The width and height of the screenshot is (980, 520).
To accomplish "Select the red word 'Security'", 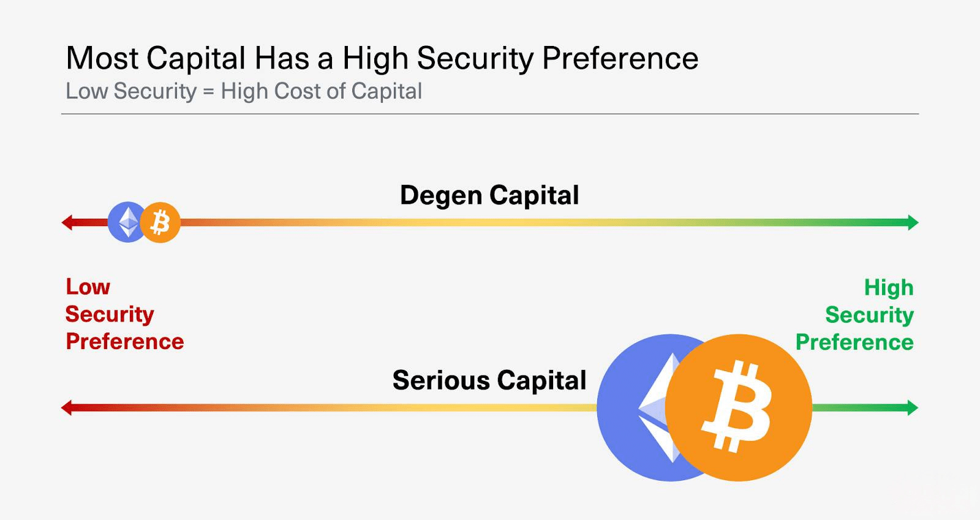I will 110,314.
